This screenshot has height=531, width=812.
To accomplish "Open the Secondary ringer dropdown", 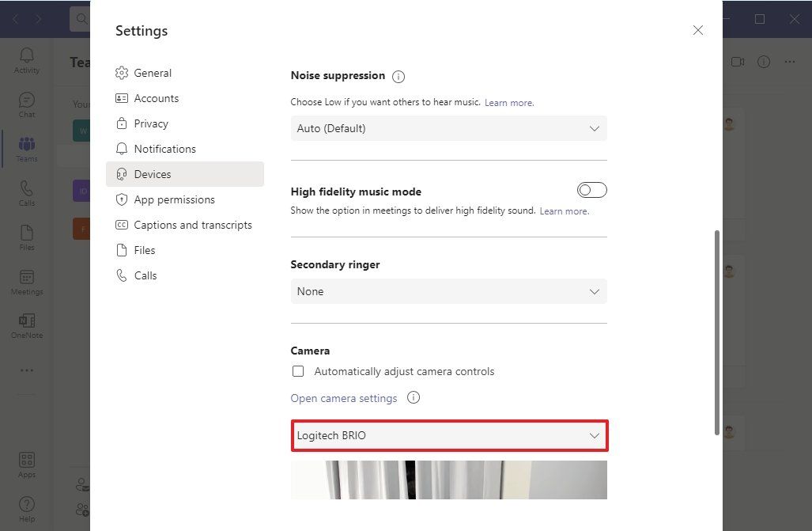I will coord(448,291).
